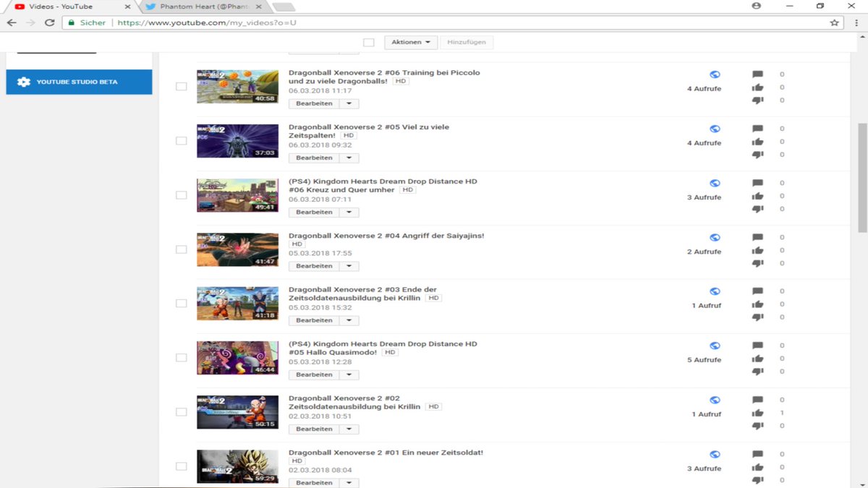The height and width of the screenshot is (488, 868).
Task: Click Bearbeiten for Xenoverse 2 #06
Action: (314, 103)
